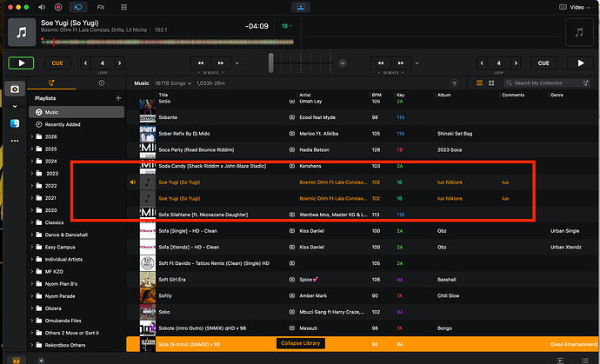Sort by the Key column header
Viewport: 600px width, 364px height.
pyautogui.click(x=400, y=95)
